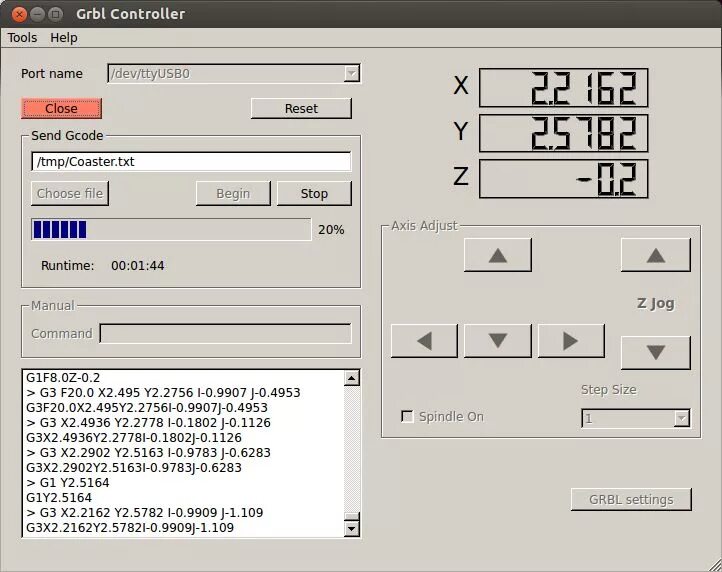Click log line 'G1Y2.5164'

(x=59, y=497)
